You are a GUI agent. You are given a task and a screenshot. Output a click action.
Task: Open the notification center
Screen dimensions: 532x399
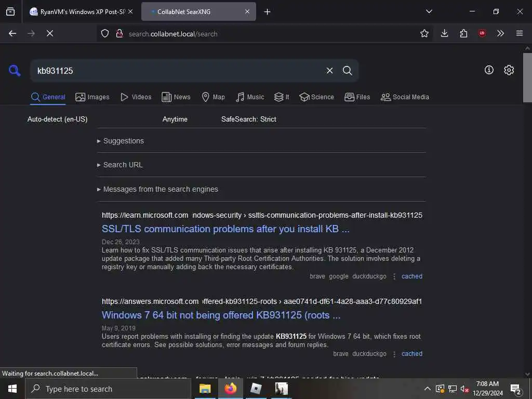coord(516,389)
